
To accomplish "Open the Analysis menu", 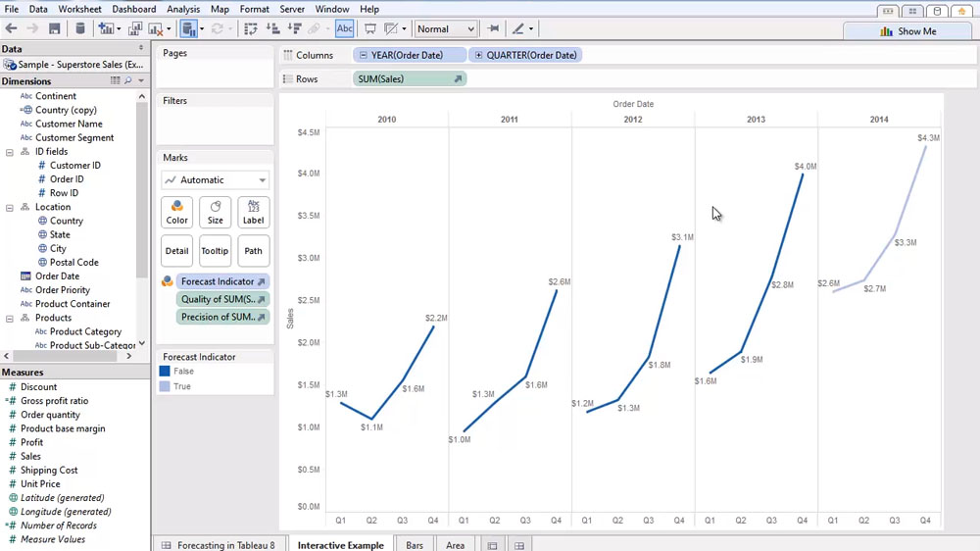I will click(x=183, y=9).
